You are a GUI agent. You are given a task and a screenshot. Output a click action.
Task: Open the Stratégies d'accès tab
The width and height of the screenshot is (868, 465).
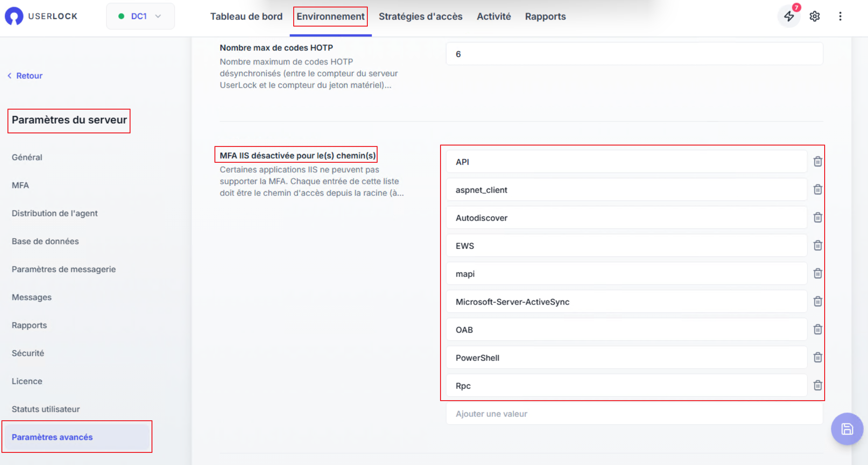420,16
